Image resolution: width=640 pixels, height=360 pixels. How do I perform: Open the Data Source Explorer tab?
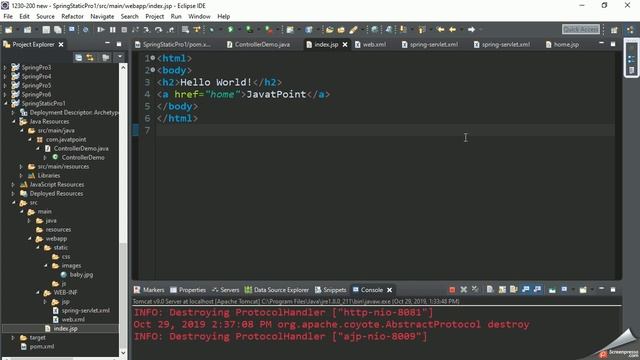(277, 290)
